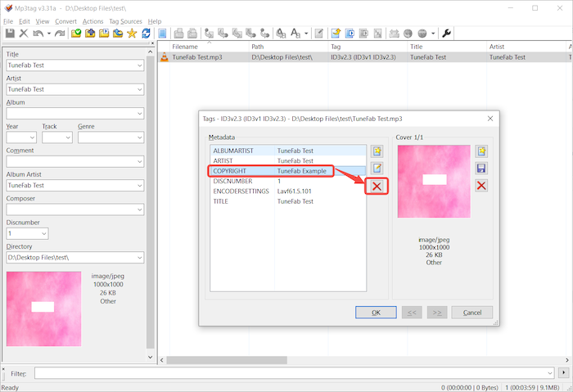The width and height of the screenshot is (573, 392).
Task: Click the Edit field pencil icon in dialog
Action: pyautogui.click(x=377, y=168)
